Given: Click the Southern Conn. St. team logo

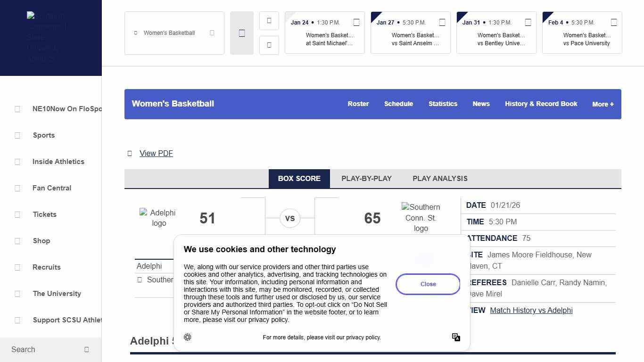Looking at the screenshot, I should 421,218.
